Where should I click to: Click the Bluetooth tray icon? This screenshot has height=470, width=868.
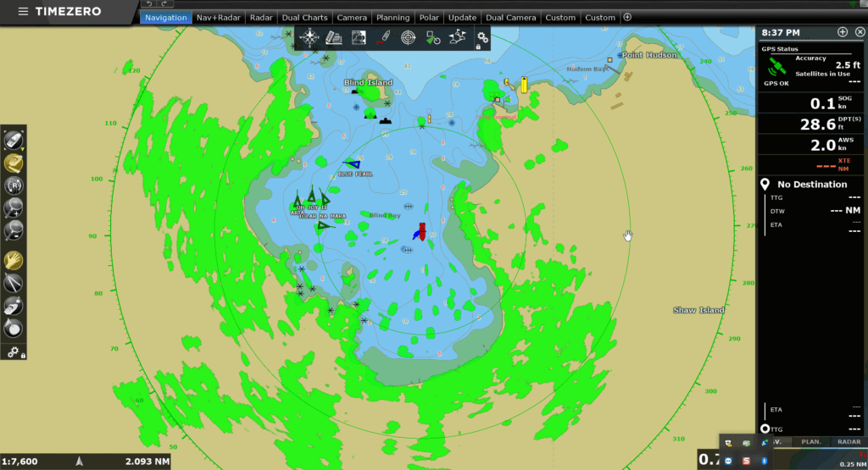[x=765, y=461]
